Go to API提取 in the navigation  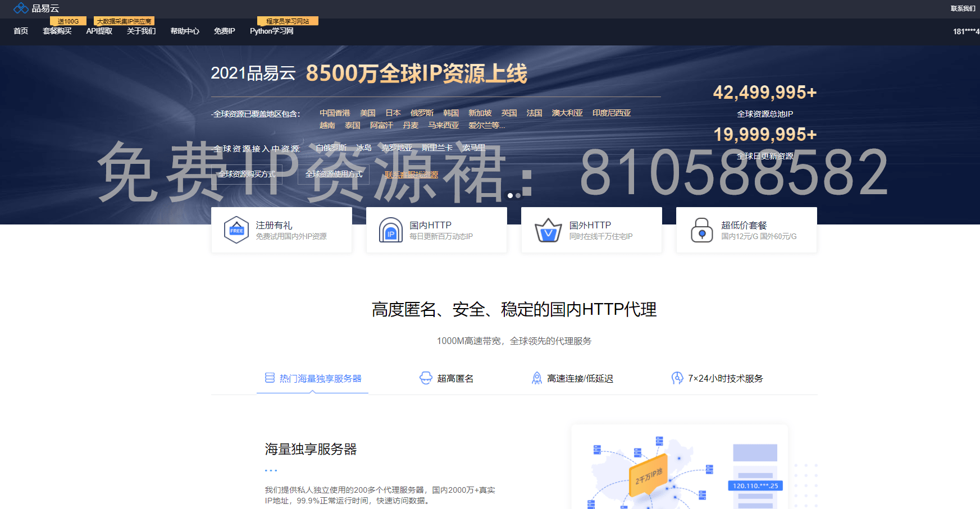pos(99,31)
